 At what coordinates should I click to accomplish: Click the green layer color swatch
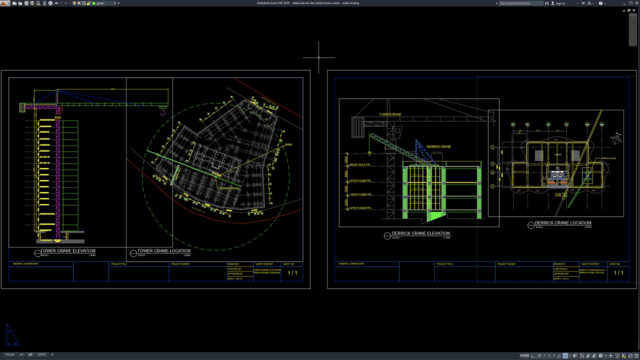tap(94, 3)
